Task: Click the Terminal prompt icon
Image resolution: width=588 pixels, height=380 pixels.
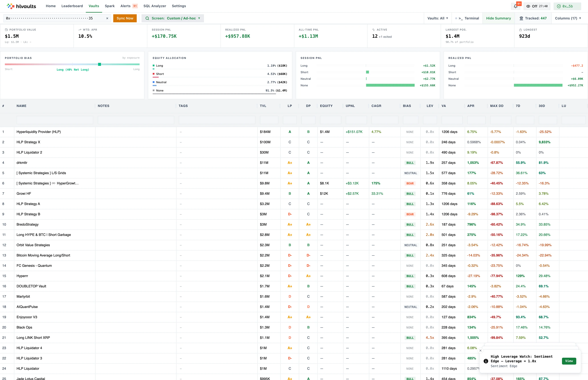Action: point(460,18)
